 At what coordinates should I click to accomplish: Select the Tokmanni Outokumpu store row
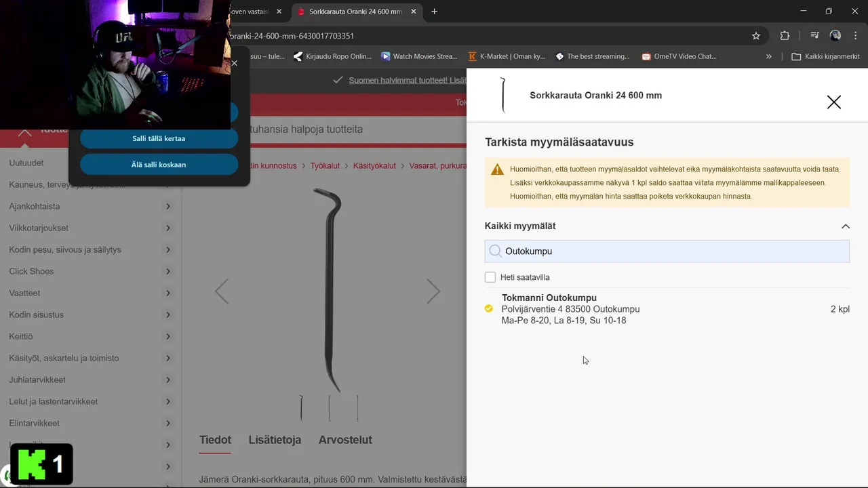tap(667, 309)
